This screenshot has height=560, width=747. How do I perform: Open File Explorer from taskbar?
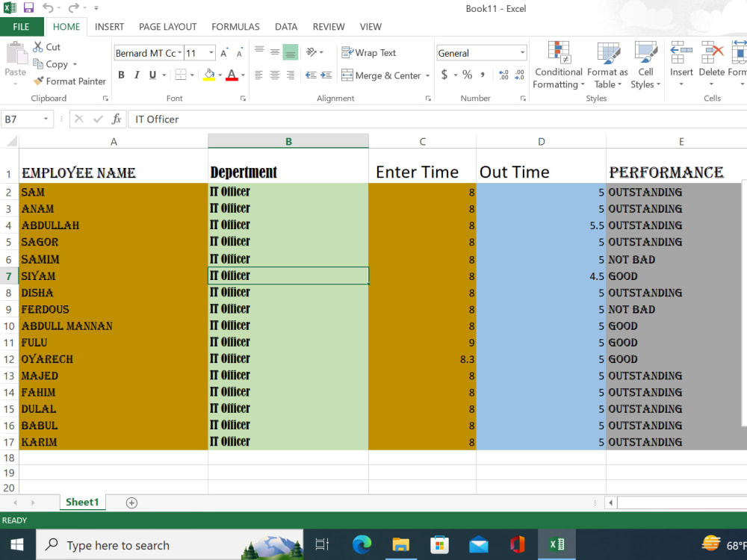pos(400,544)
